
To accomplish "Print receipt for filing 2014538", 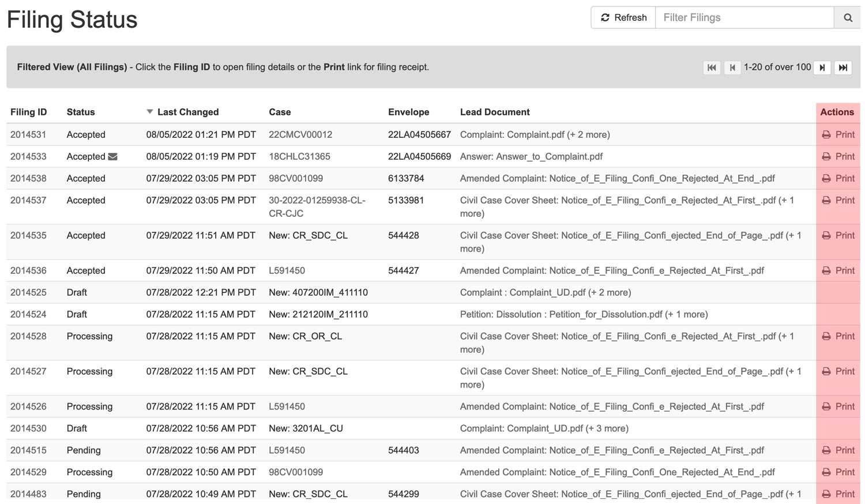I will 838,178.
